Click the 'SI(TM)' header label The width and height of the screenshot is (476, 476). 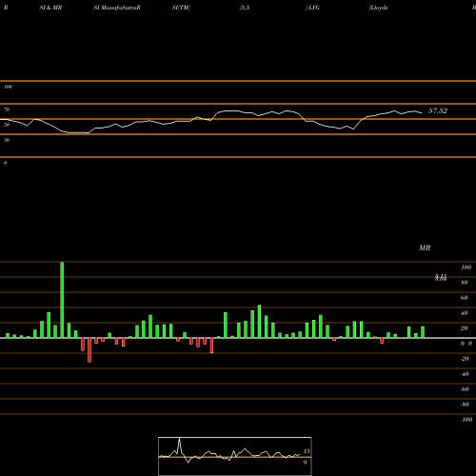pyautogui.click(x=181, y=8)
